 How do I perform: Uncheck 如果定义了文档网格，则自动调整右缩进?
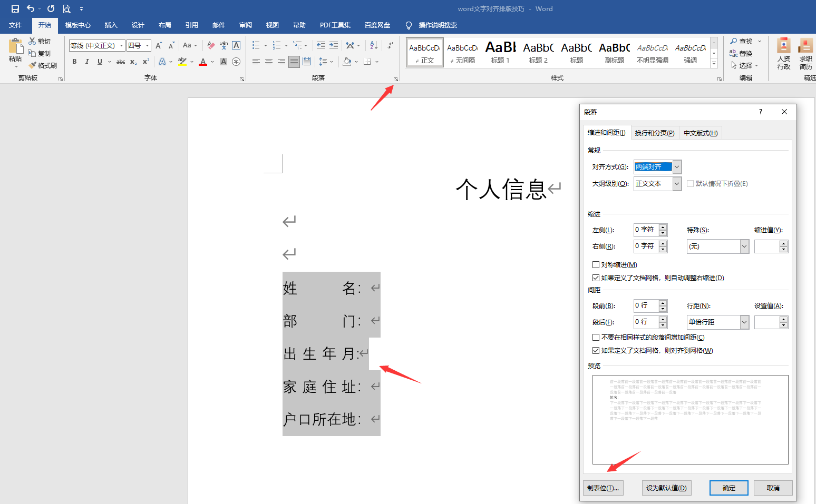pos(596,278)
